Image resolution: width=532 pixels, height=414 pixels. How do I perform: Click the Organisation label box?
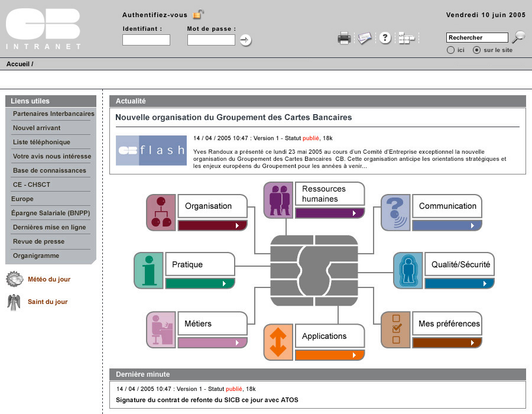click(x=212, y=206)
